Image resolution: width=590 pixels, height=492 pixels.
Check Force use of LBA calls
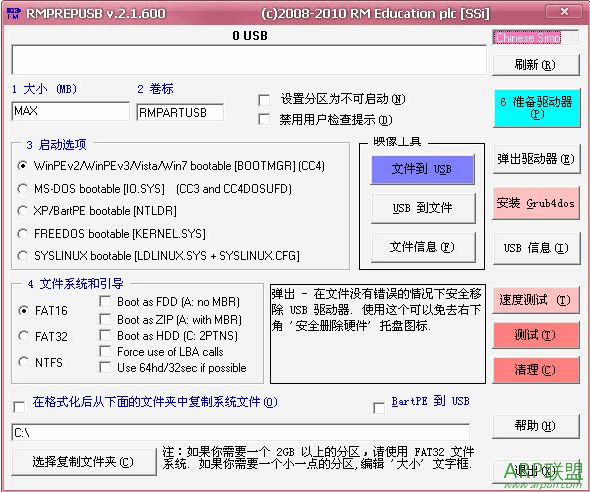(x=105, y=351)
